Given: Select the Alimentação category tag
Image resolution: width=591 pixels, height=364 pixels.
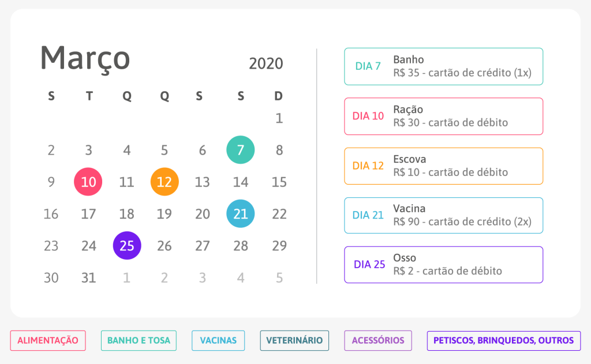Looking at the screenshot, I should (x=48, y=340).
